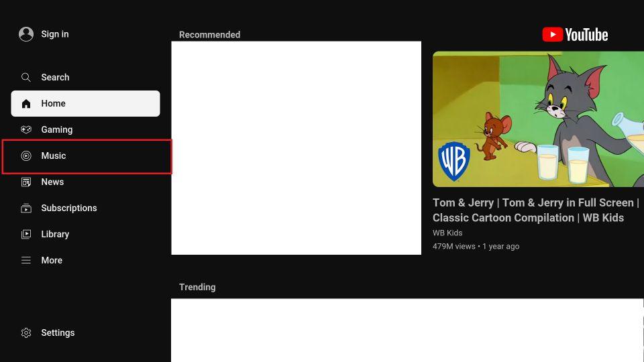Open the Tom & Jerry video title

pyautogui.click(x=535, y=210)
